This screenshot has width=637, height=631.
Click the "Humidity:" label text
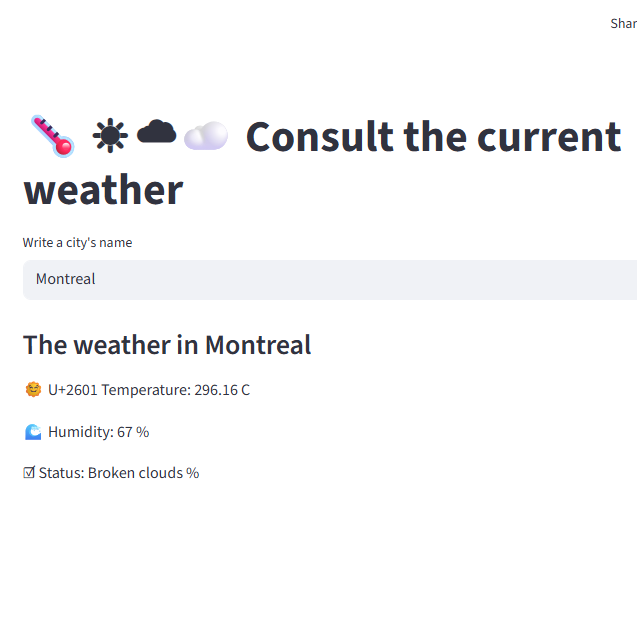[x=80, y=432]
